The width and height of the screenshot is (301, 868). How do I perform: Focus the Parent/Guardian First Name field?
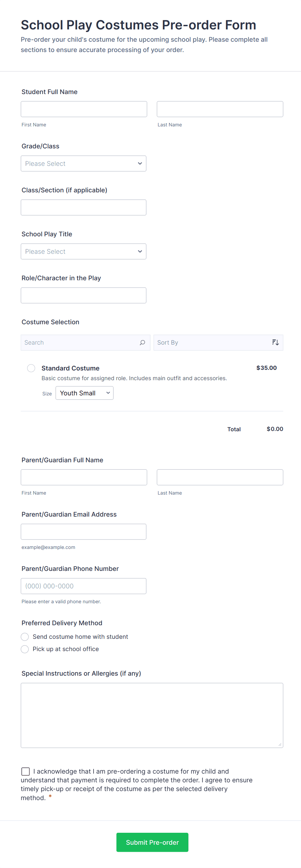tap(84, 477)
